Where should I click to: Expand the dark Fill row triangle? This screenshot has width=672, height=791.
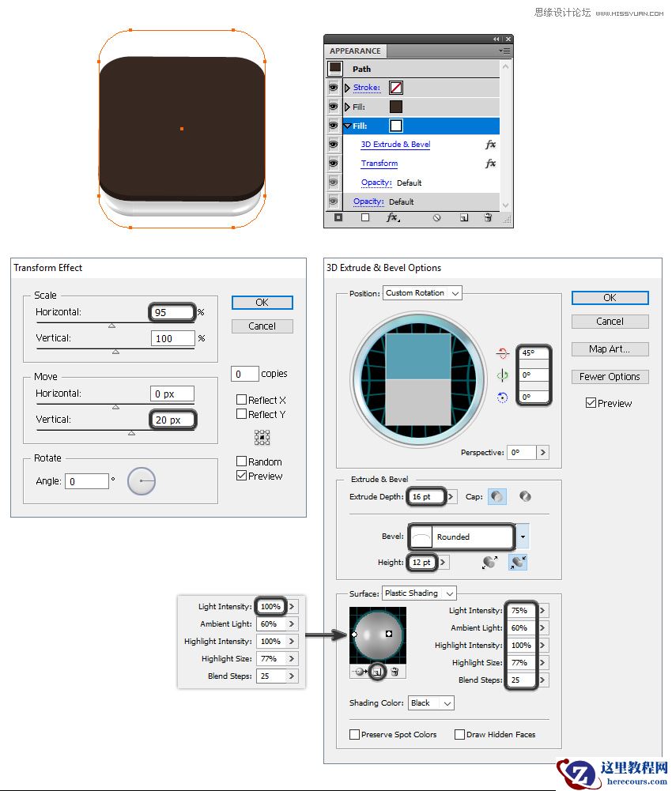[x=347, y=107]
